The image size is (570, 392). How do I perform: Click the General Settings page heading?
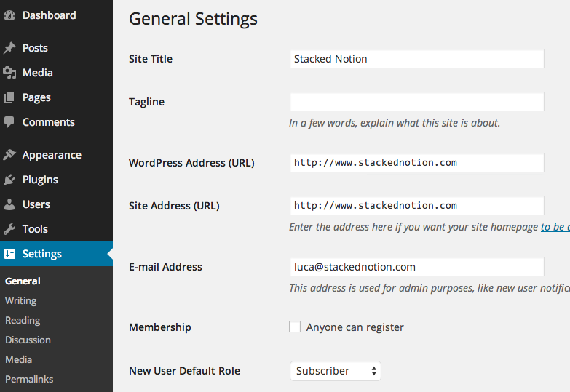[x=193, y=19]
